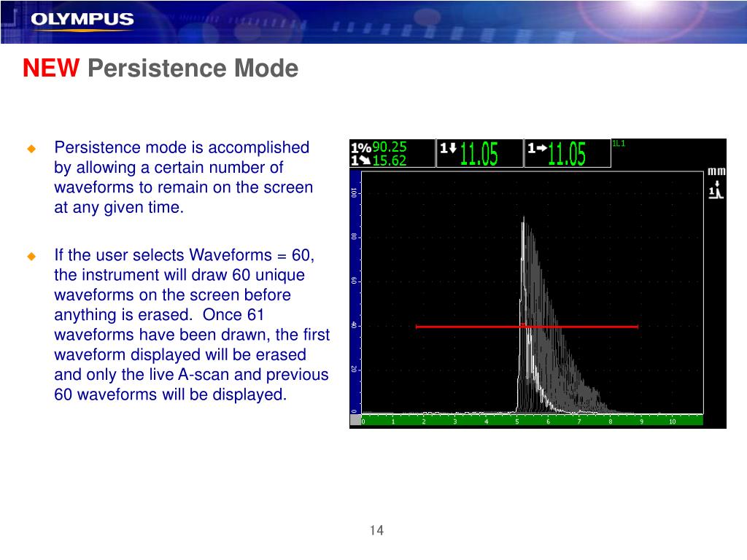747x560 pixels.
Task: Click the 20 mark on the vertical axis
Action: pos(354,369)
